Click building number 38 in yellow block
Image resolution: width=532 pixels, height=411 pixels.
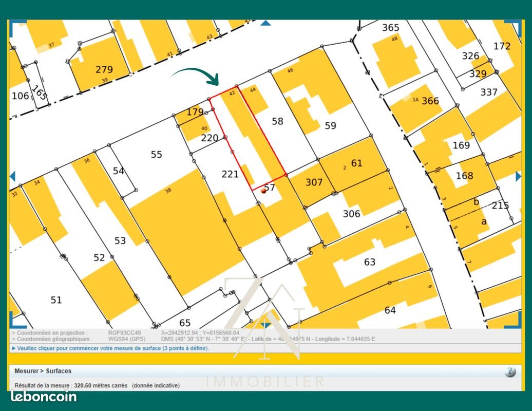[x=168, y=191]
